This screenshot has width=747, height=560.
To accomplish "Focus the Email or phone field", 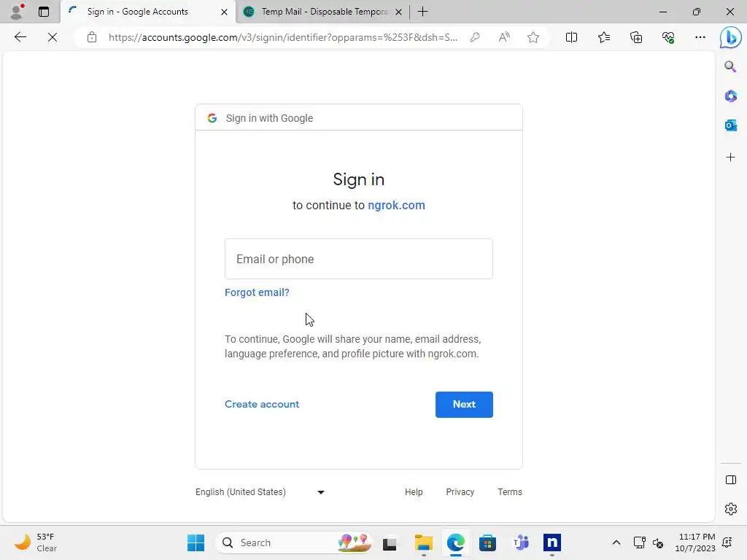I will 359,259.
